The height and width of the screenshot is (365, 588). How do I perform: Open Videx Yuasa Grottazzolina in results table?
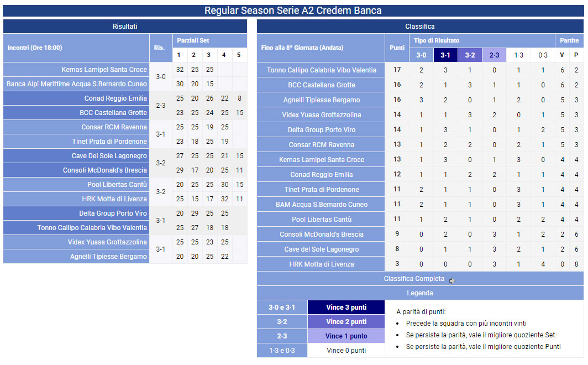[x=107, y=242]
